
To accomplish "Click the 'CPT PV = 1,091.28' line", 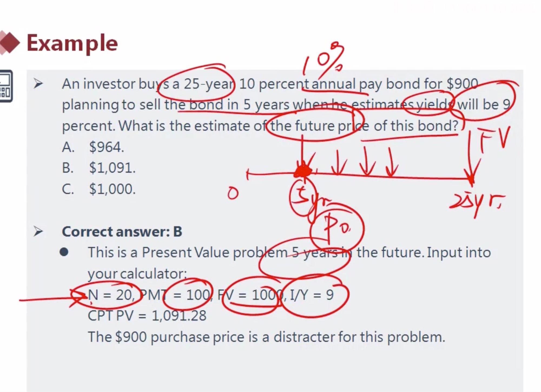I will point(147,315).
